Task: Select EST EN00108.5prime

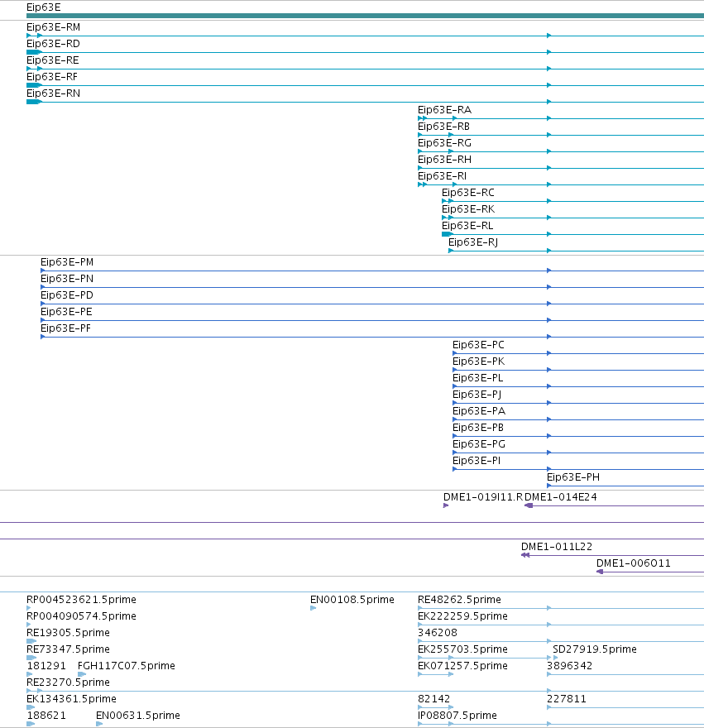Action: pyautogui.click(x=352, y=600)
